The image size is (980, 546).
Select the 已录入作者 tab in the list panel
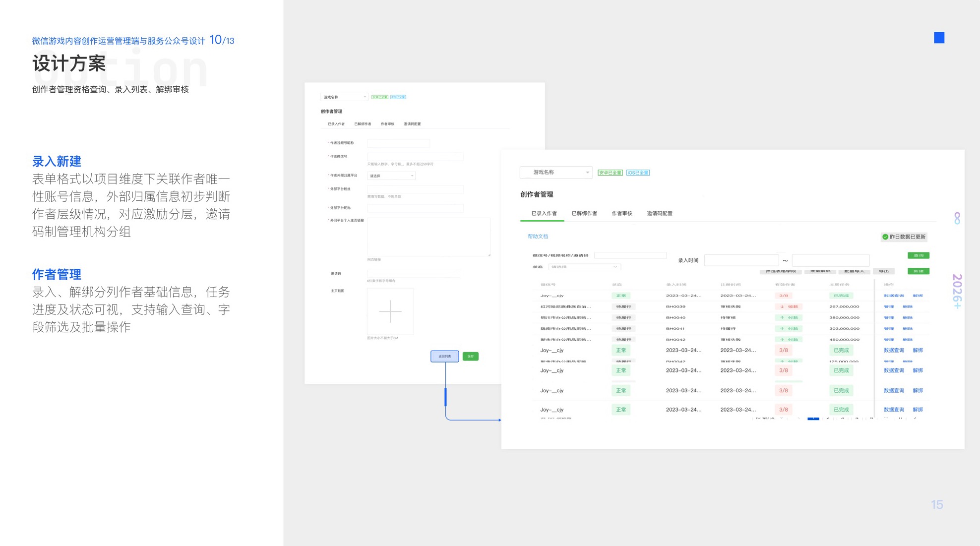pyautogui.click(x=544, y=213)
